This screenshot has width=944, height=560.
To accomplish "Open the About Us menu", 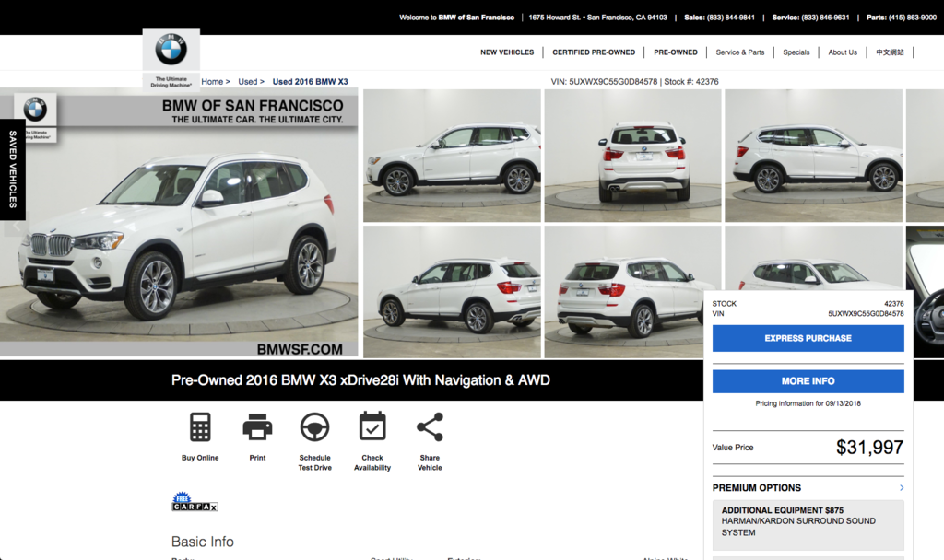I will [843, 52].
